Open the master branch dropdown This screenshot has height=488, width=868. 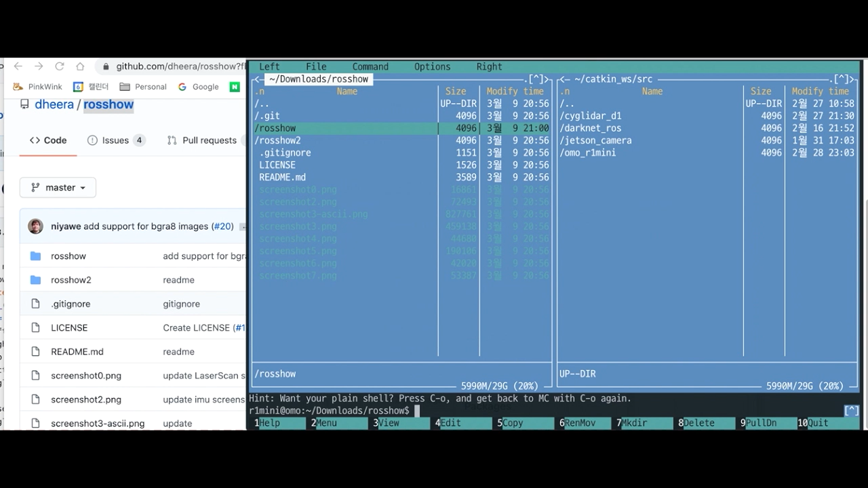click(58, 188)
